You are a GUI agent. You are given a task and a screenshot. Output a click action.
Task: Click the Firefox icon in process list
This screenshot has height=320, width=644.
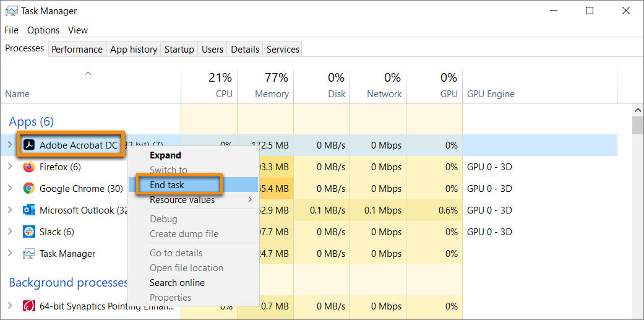(28, 167)
